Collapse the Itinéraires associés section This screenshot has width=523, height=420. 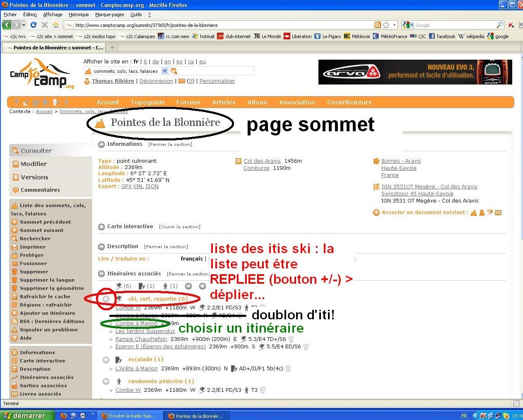tap(101, 274)
